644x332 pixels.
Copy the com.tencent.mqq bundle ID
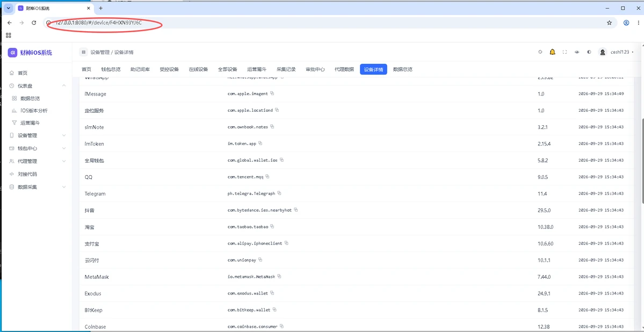(267, 177)
